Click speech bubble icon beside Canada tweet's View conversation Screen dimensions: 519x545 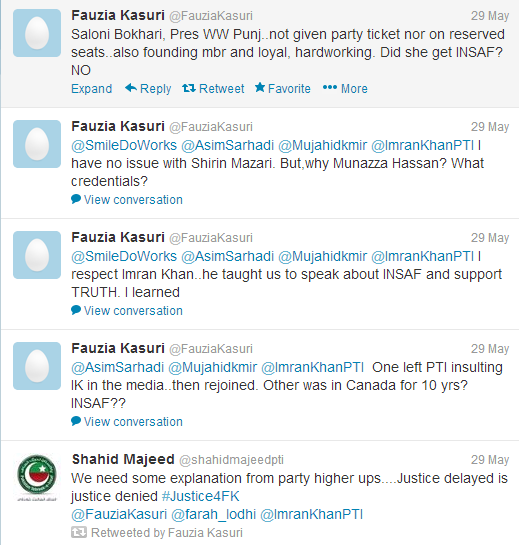tap(76, 421)
